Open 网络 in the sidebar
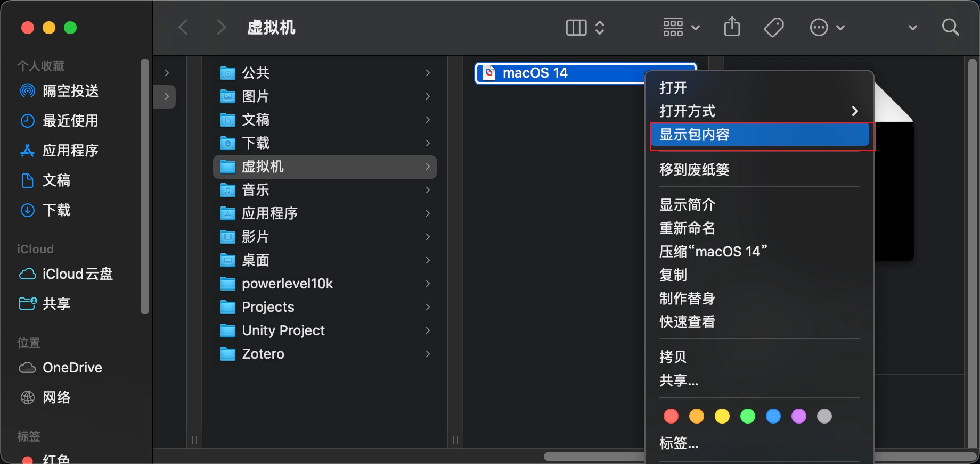Screen dimensions: 980x464 56,397
